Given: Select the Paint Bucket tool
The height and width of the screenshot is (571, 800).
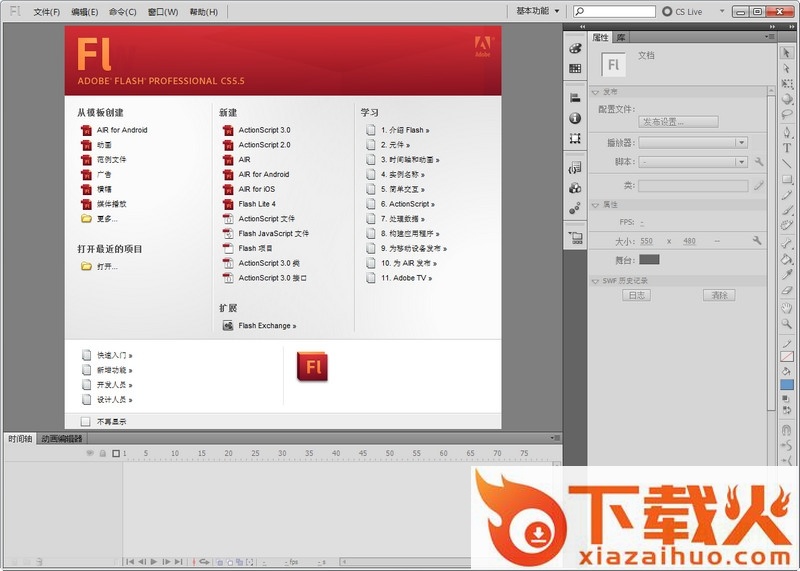Looking at the screenshot, I should pos(787,259).
